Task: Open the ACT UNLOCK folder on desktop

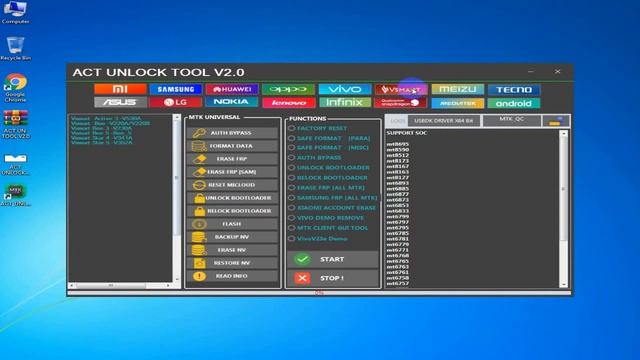Action: coord(15,164)
